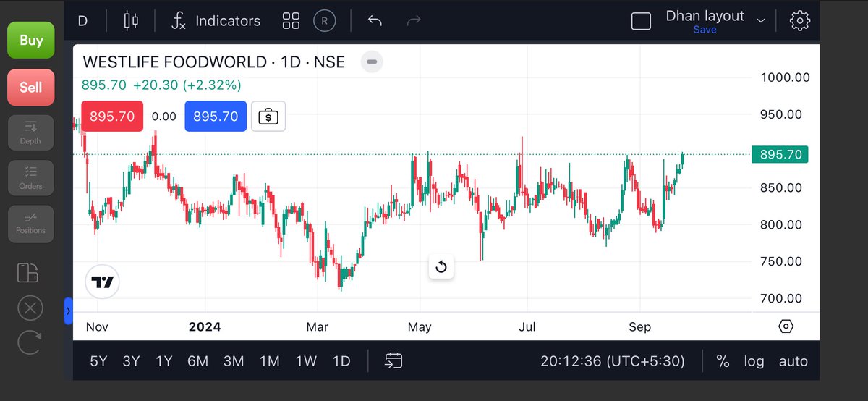
Task: Change the D timeframe interval
Action: pyautogui.click(x=82, y=21)
